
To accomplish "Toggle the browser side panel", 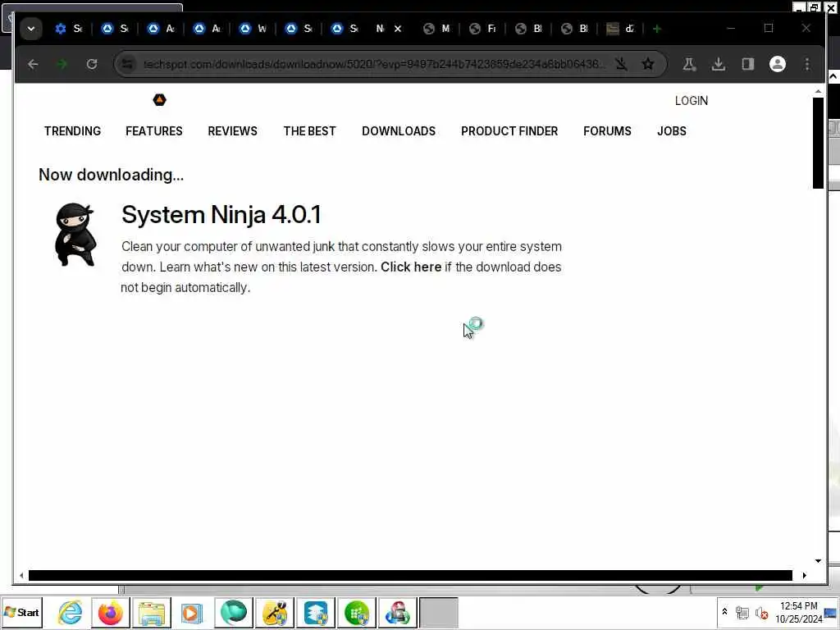I will (748, 64).
